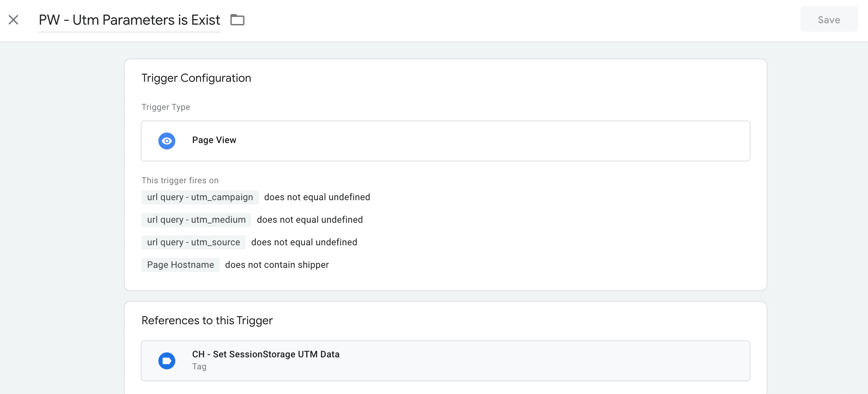Select the Trigger Configuration heading
The height and width of the screenshot is (394, 868).
pos(196,78)
